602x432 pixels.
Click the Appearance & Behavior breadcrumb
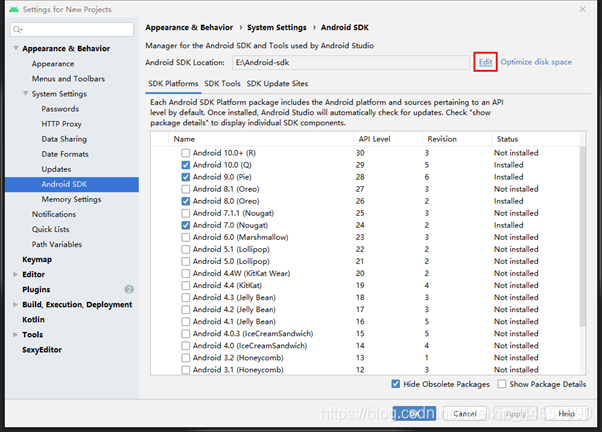coord(189,28)
